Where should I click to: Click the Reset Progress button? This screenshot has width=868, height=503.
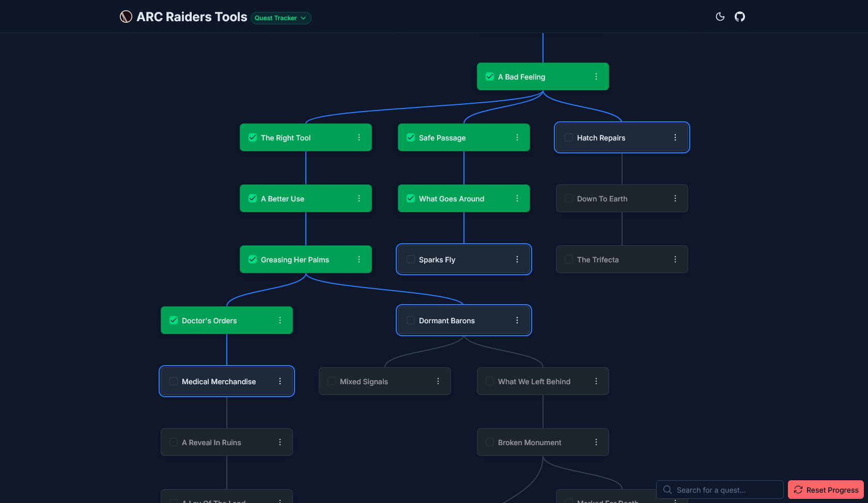pos(825,490)
